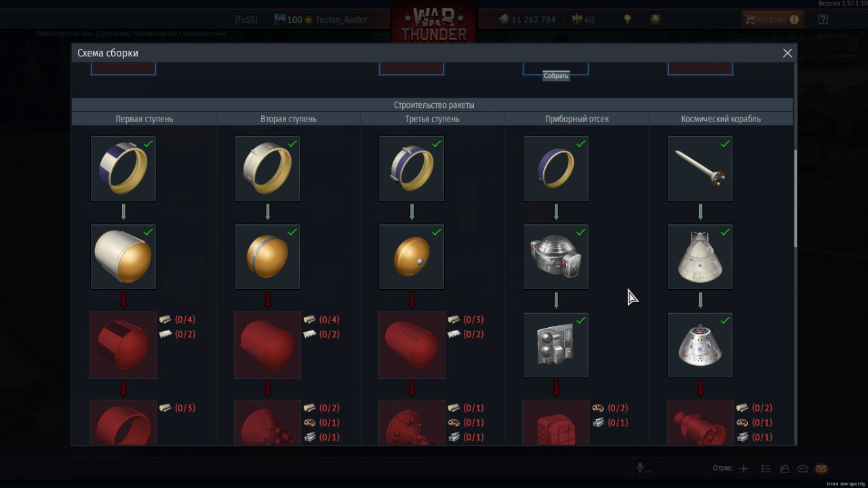Add squad member with plus icon
The image size is (868, 488).
(x=744, y=468)
